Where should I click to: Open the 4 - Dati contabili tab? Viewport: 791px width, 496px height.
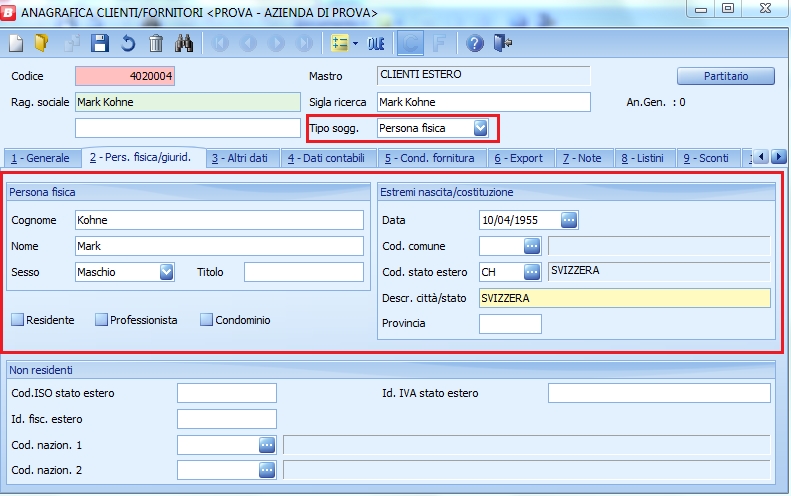(x=328, y=158)
